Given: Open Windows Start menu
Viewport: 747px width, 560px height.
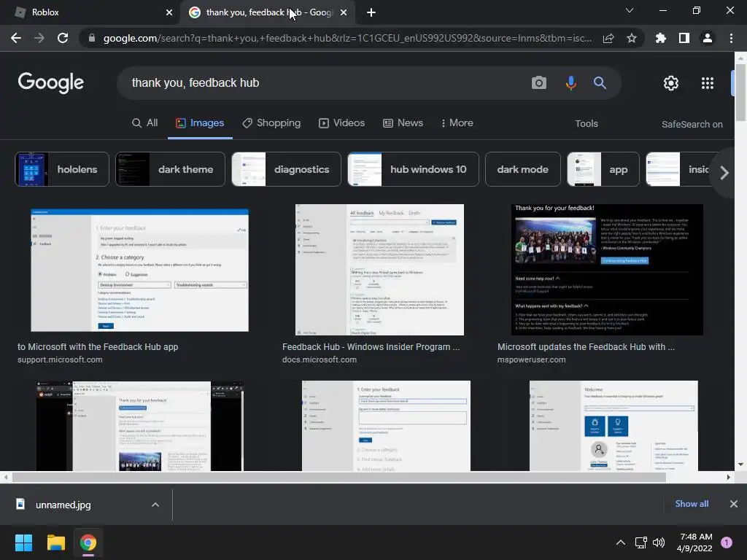Looking at the screenshot, I should point(23,542).
